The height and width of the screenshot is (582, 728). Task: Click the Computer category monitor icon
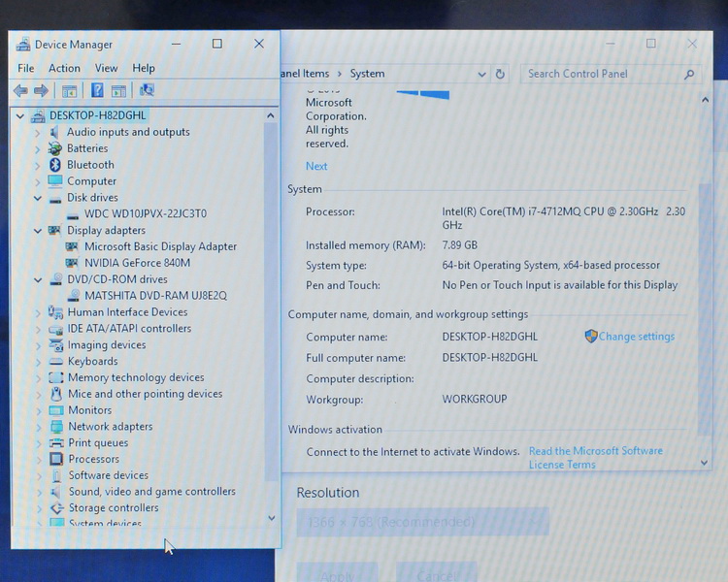(x=55, y=181)
